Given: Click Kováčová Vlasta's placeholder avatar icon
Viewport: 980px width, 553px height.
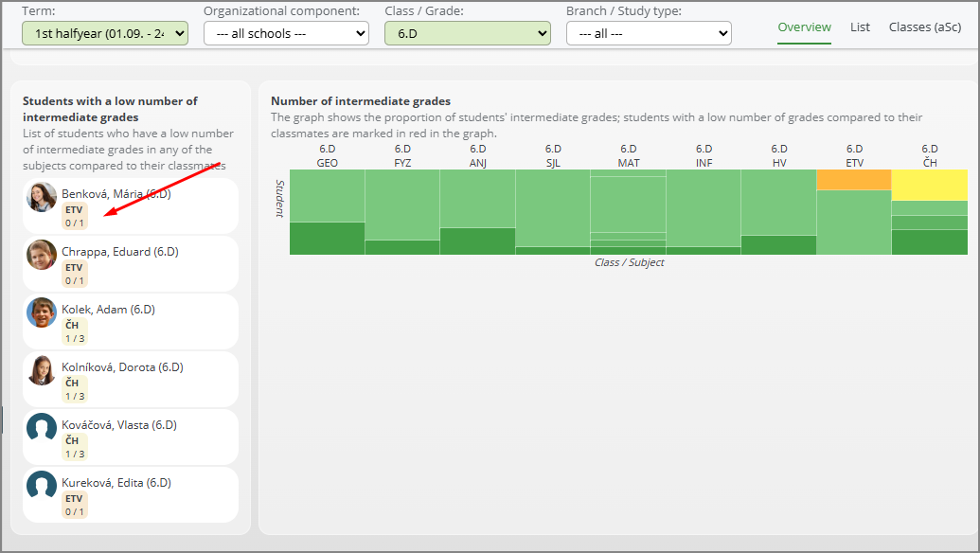Looking at the screenshot, I should [x=42, y=428].
